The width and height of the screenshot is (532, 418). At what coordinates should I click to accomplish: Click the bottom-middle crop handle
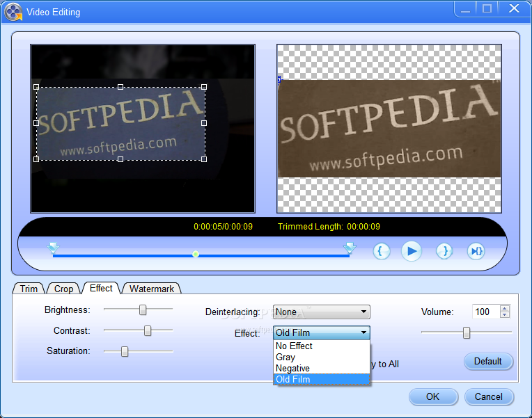(120, 159)
